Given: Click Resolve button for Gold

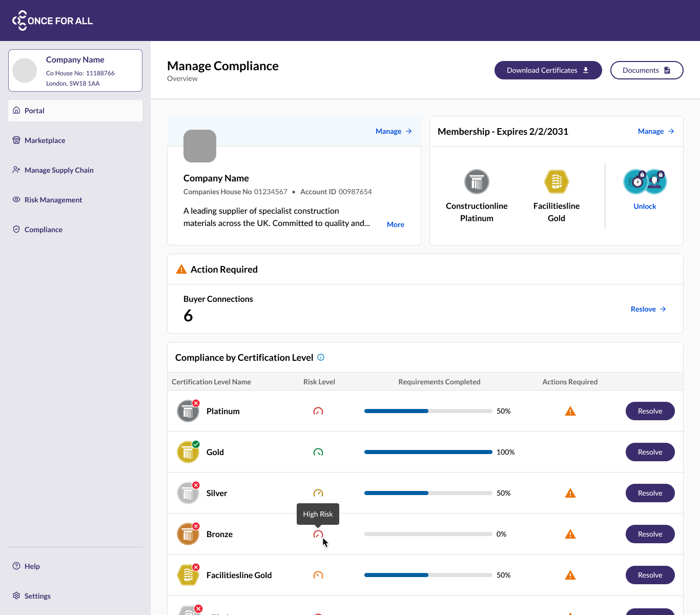Looking at the screenshot, I should [x=650, y=452].
